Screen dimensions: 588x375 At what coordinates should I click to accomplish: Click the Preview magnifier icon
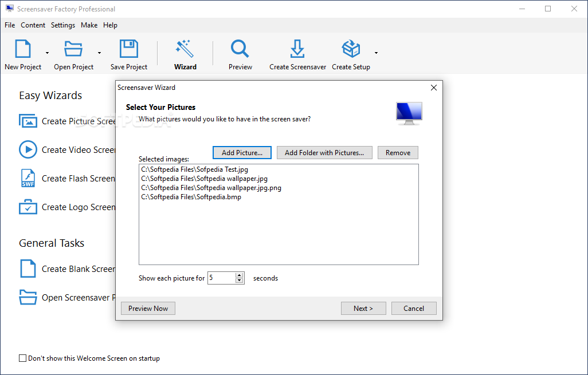[x=240, y=49]
